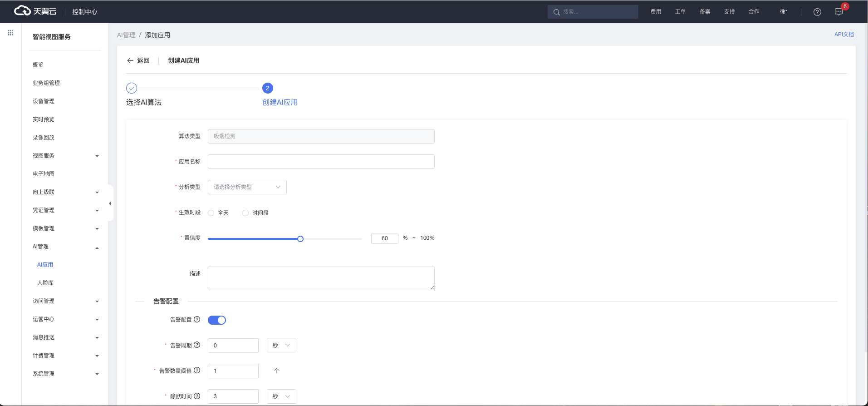This screenshot has height=406, width=868.
Task: Click the 应用名称 input field
Action: [x=321, y=162]
